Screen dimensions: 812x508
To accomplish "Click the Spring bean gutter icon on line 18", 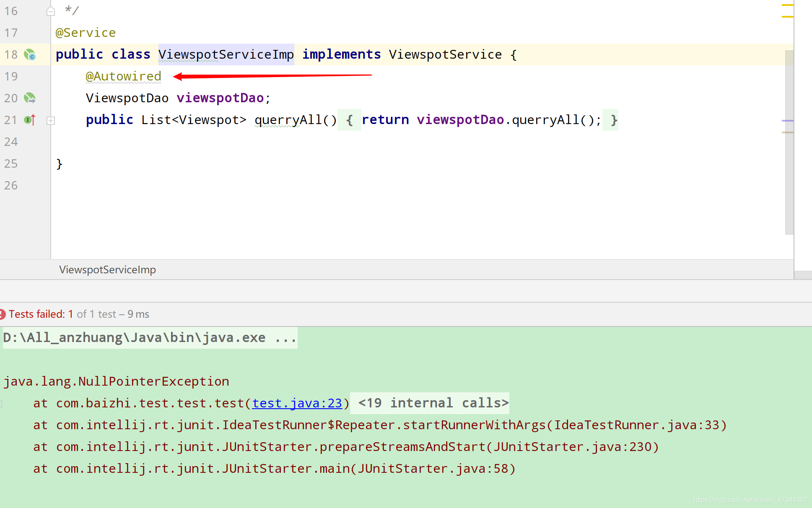I will tap(30, 54).
